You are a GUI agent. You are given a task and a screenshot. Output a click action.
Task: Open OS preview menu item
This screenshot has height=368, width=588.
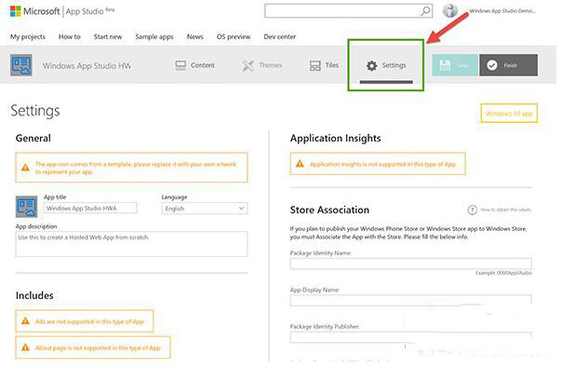click(234, 37)
